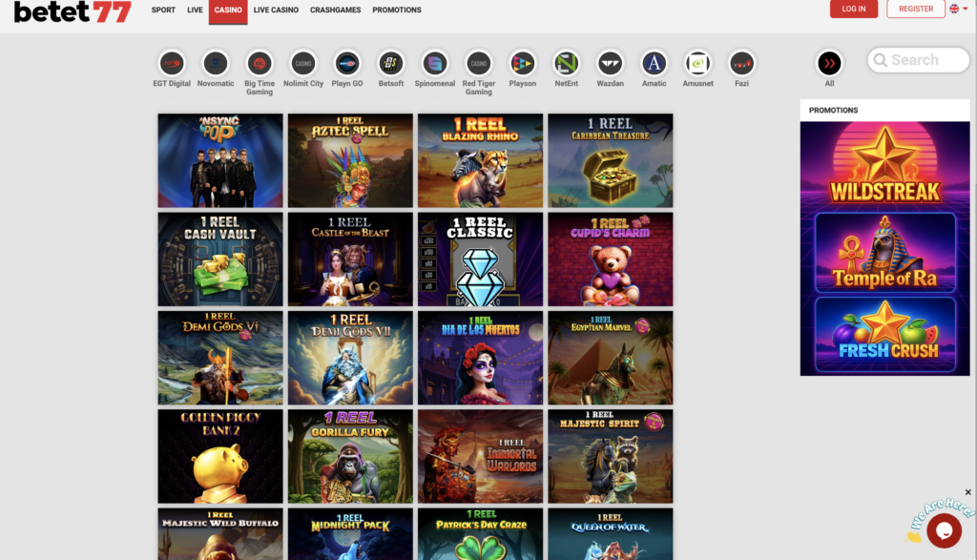Click the game search field
The image size is (977, 560).
click(918, 60)
